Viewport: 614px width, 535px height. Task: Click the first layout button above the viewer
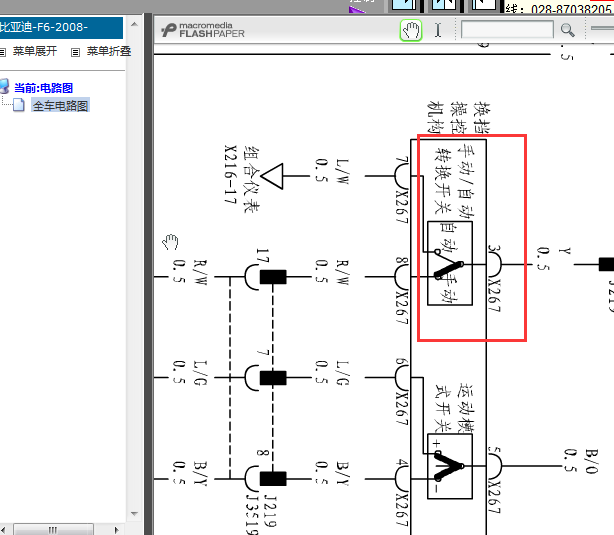pos(404,4)
